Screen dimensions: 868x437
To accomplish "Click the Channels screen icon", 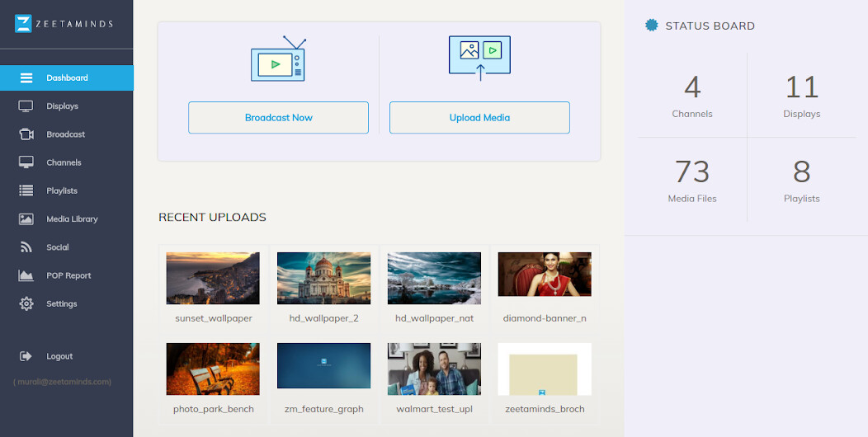I will (26, 162).
